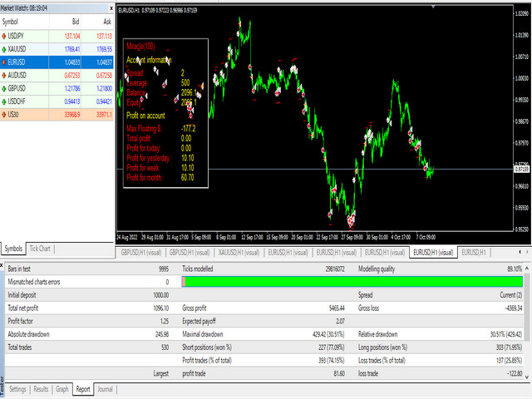The height and width of the screenshot is (399, 532).
Task: Click the Ask column header
Action: (x=106, y=22)
